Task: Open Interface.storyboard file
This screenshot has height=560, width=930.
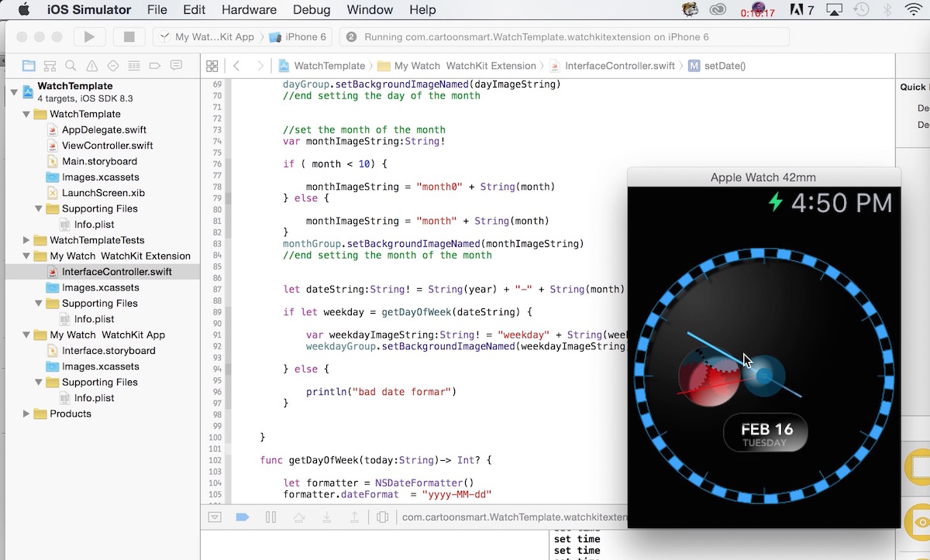Action: [108, 350]
